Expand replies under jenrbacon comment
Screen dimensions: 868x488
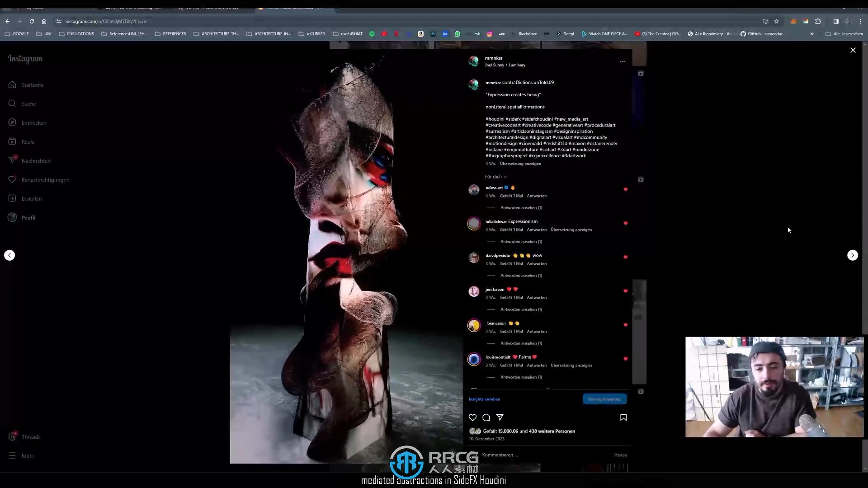click(521, 310)
